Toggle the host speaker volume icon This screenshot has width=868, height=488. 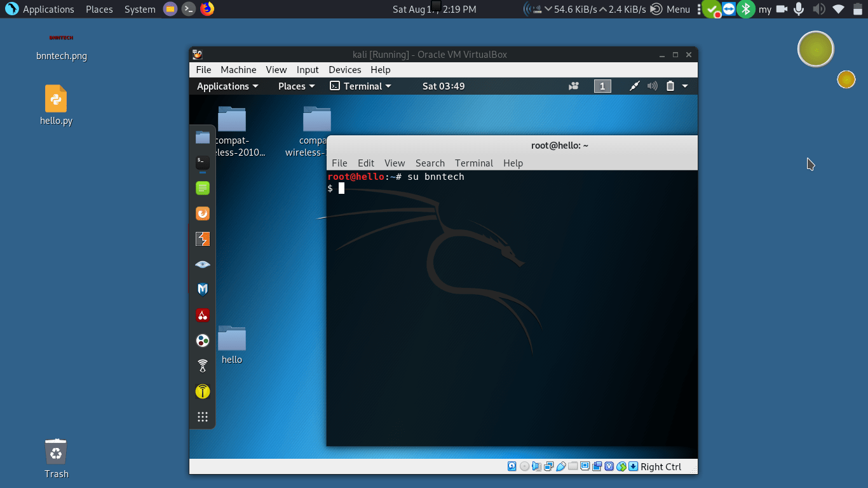[818, 9]
